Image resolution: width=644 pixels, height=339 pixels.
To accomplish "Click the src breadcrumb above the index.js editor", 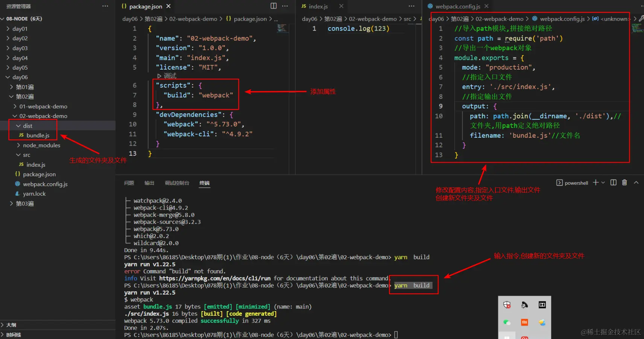I will click(x=407, y=19).
